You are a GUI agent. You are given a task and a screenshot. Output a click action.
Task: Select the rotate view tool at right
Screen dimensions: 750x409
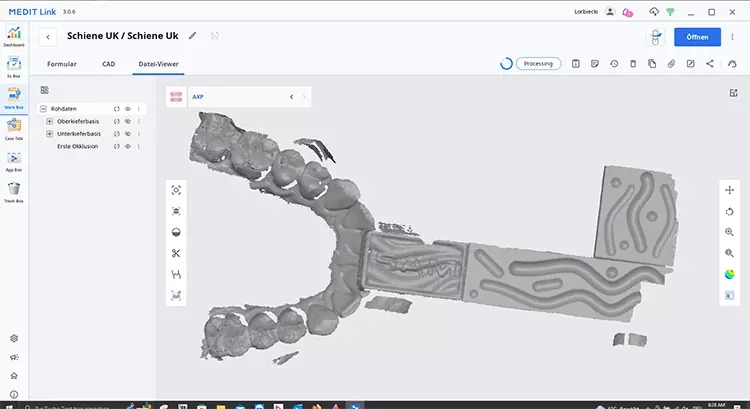point(729,211)
